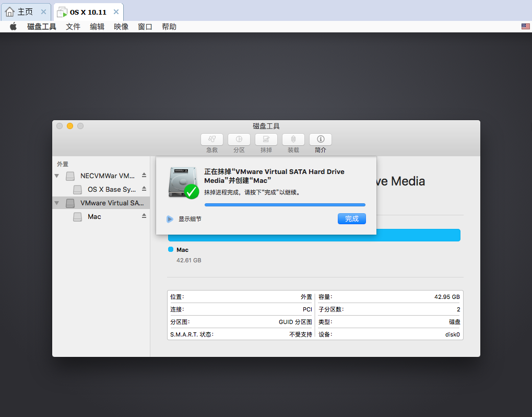
Task: Click the VMware Virtual SA... disk icon
Action: point(70,203)
